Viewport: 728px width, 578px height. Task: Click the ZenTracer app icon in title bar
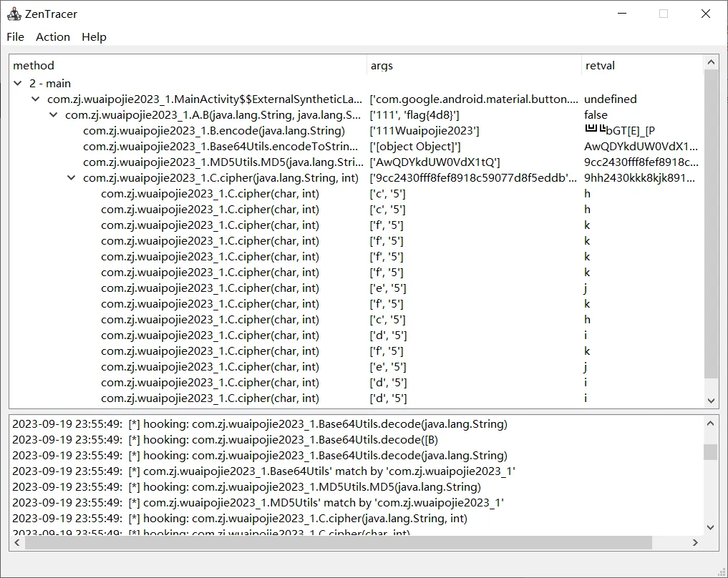pos(14,14)
